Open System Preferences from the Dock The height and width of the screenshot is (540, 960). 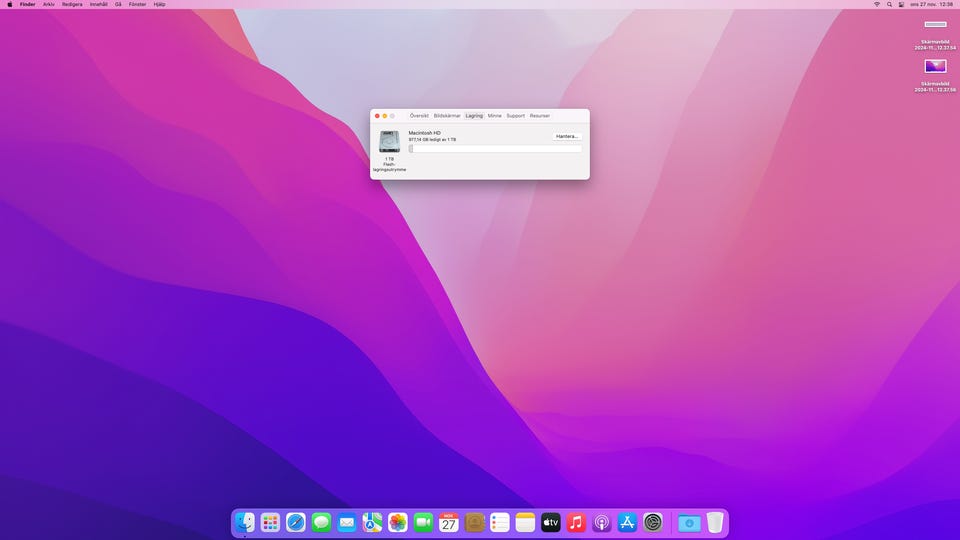(653, 522)
